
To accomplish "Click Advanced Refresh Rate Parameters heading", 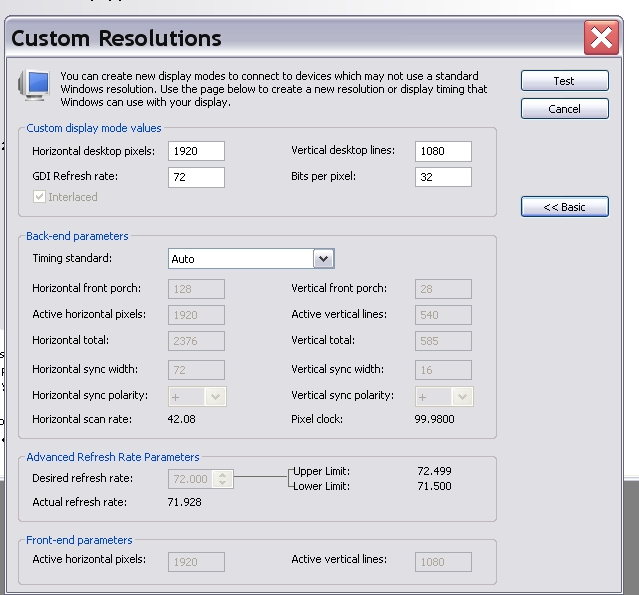I will (x=113, y=457).
